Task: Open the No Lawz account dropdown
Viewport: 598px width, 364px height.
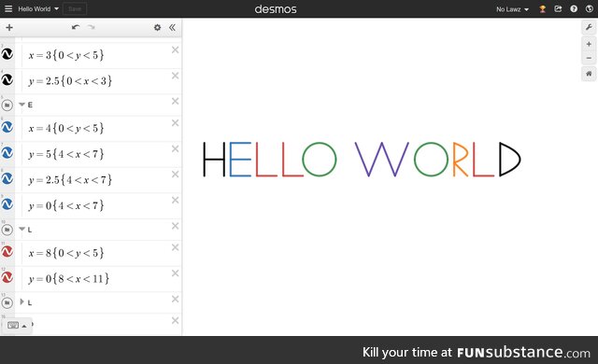Action: pos(512,9)
